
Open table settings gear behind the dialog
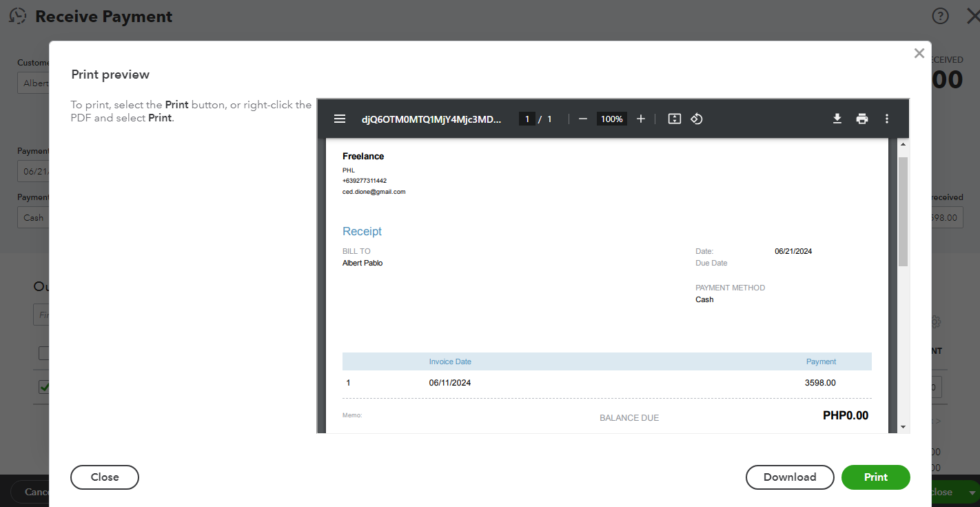pyautogui.click(x=935, y=321)
